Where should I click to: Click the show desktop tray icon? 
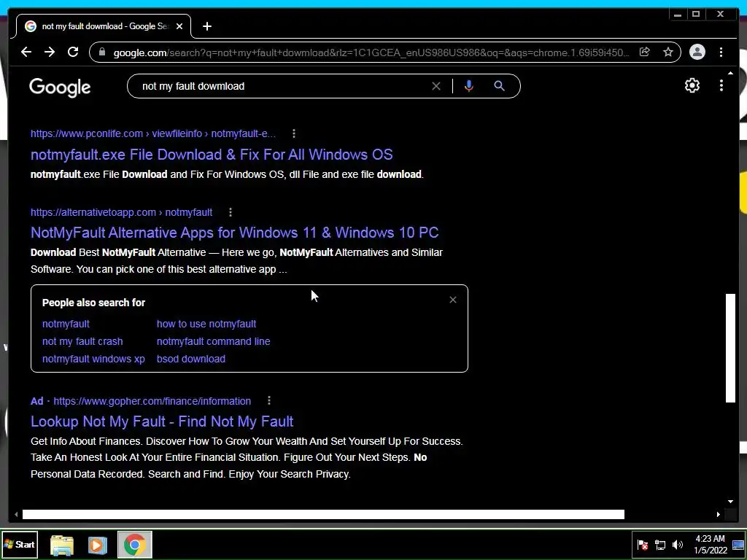738,544
